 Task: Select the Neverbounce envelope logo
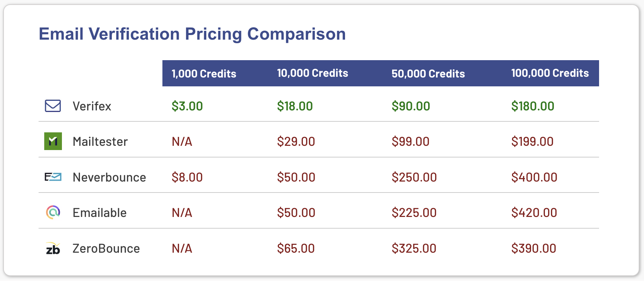[x=53, y=177]
